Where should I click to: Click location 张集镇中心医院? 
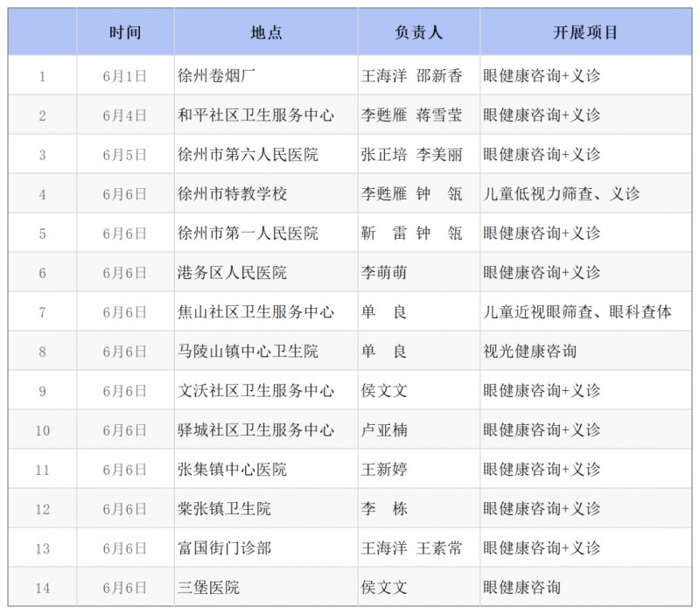pyautogui.click(x=232, y=469)
